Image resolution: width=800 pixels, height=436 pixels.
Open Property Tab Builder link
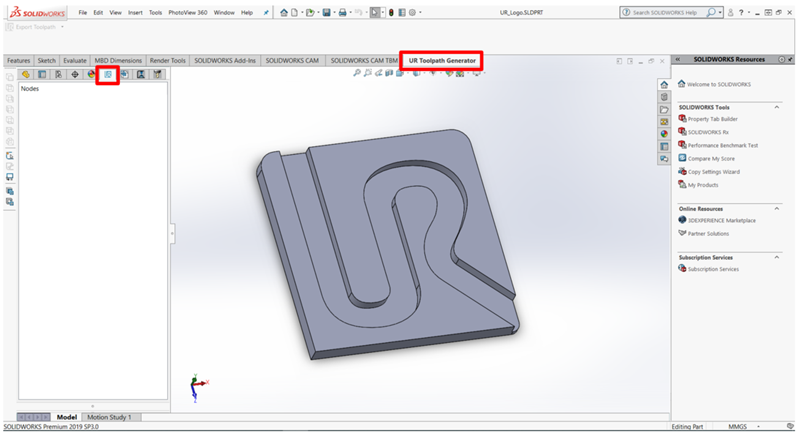pos(712,119)
